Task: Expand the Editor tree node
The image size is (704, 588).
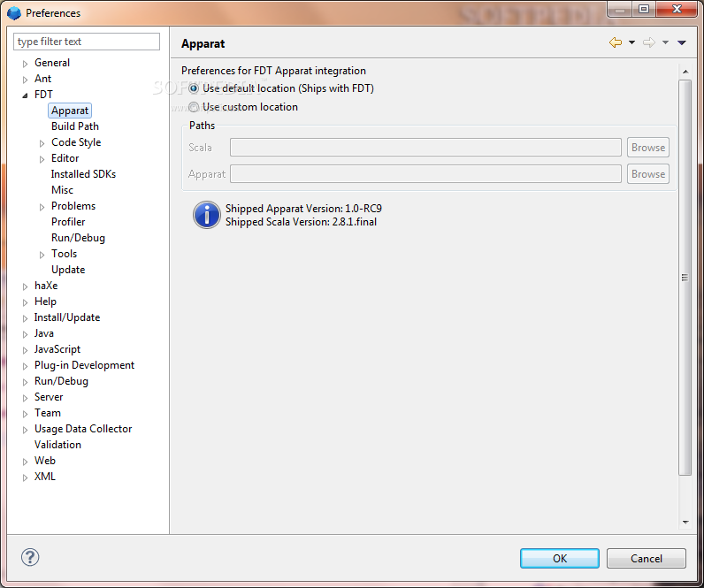Action: pos(42,159)
